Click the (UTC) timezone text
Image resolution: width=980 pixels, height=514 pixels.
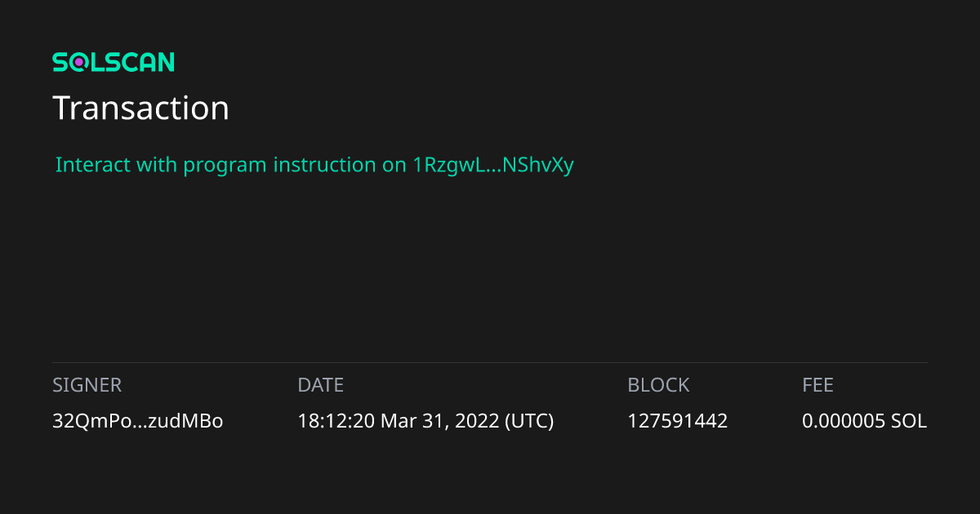coord(529,421)
